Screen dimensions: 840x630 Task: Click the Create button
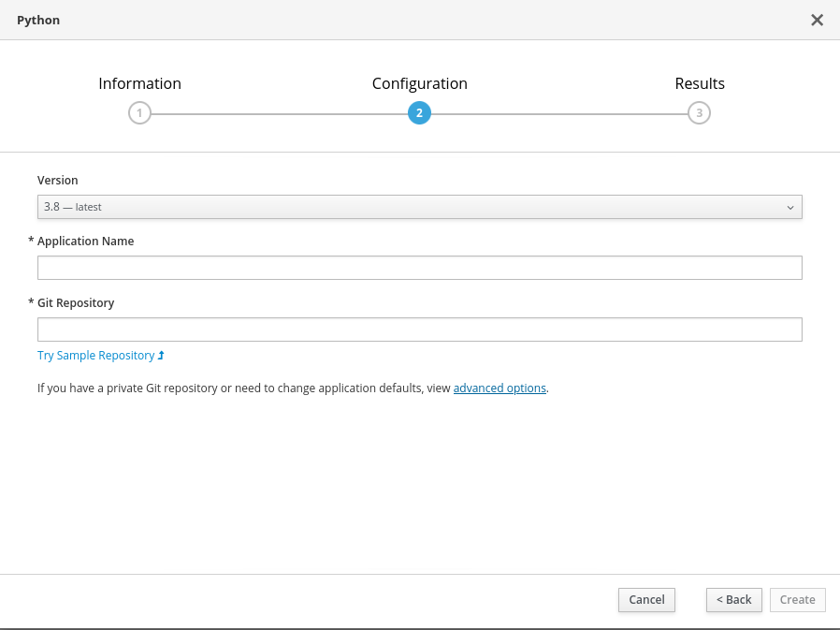point(798,600)
